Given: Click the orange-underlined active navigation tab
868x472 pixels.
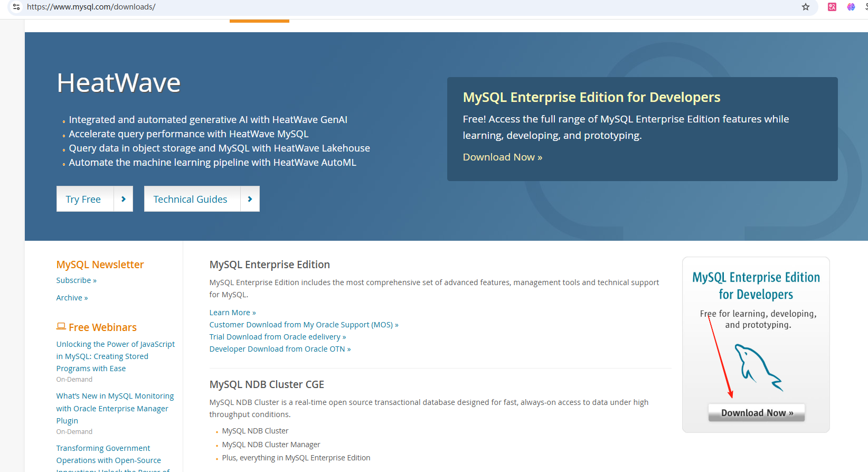Looking at the screenshot, I should coord(259,21).
